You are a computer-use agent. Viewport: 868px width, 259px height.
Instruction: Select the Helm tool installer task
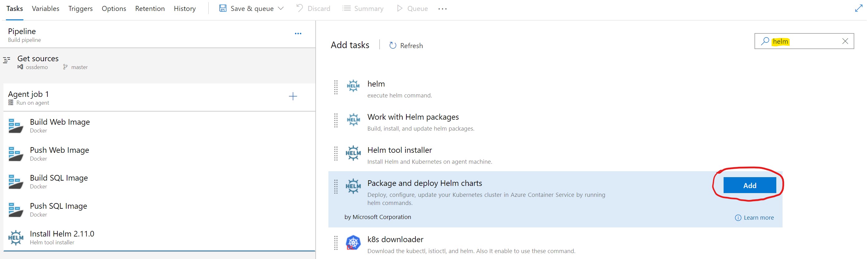tap(555, 155)
